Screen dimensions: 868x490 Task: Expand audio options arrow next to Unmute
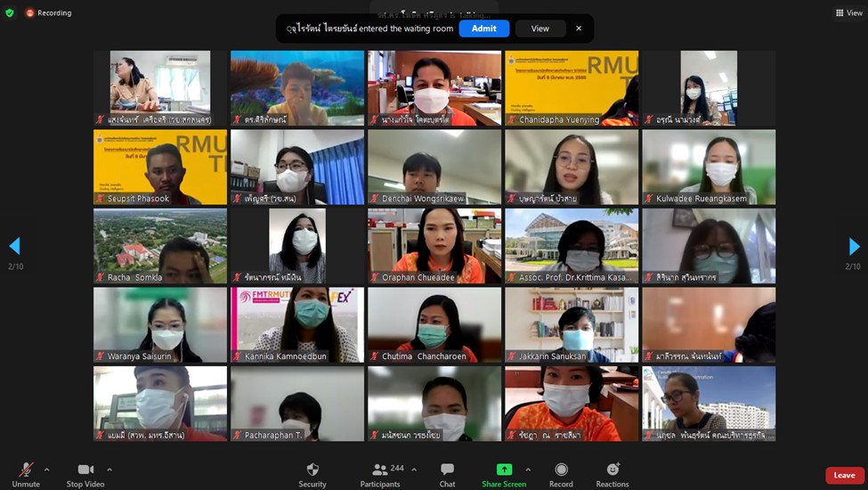point(47,470)
